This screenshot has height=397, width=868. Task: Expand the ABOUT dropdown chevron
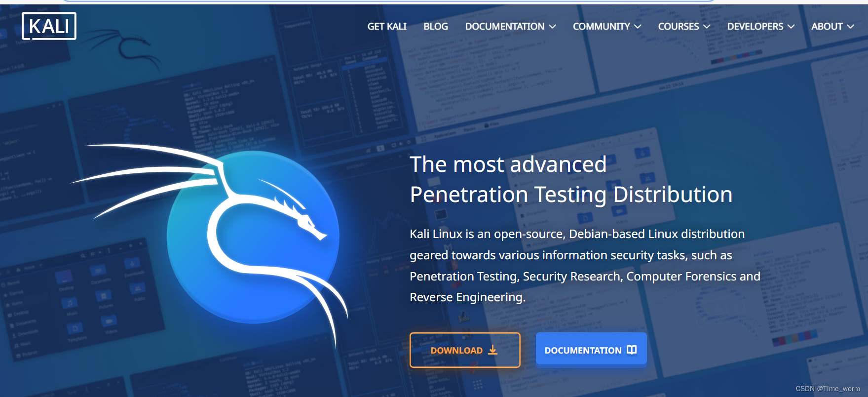click(x=850, y=27)
